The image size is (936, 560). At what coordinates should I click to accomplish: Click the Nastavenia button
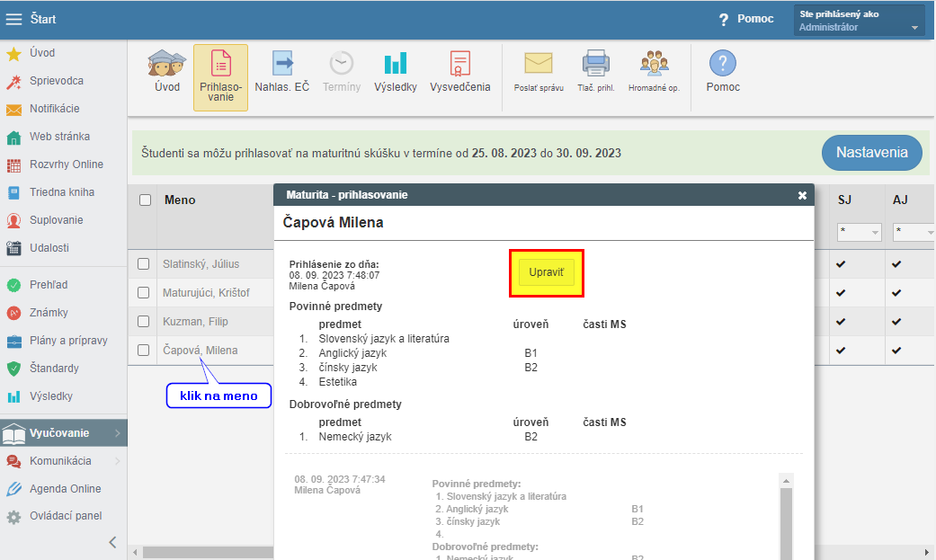pyautogui.click(x=871, y=153)
